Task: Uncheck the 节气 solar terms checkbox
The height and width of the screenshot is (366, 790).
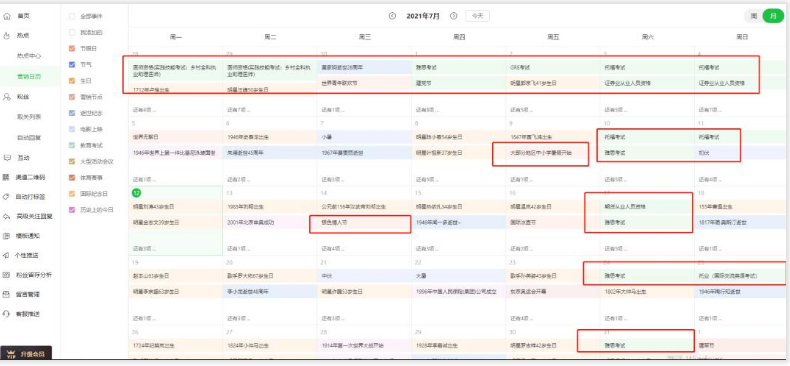Action: coord(72,65)
